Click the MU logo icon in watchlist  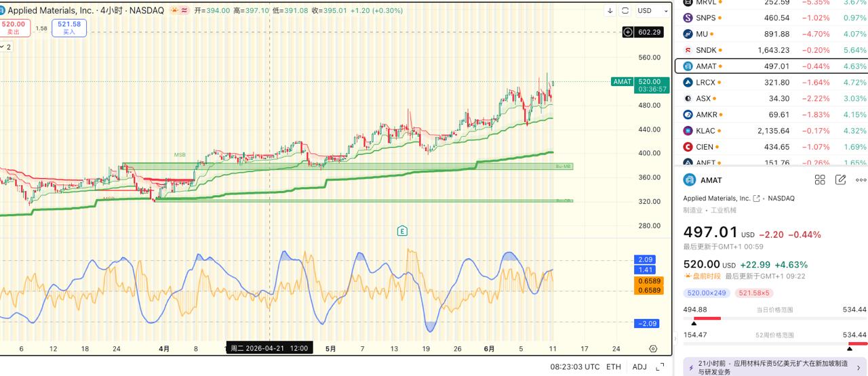688,34
